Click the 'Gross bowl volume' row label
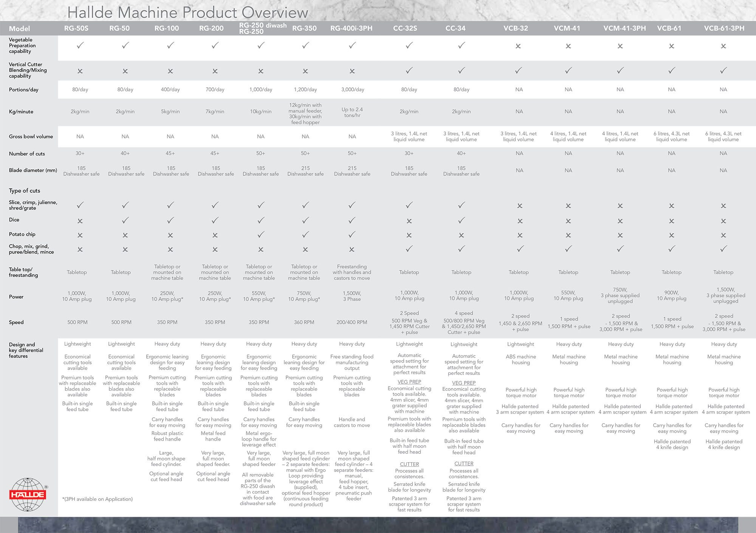Image resolution: width=756 pixels, height=533 pixels. pos(31,137)
